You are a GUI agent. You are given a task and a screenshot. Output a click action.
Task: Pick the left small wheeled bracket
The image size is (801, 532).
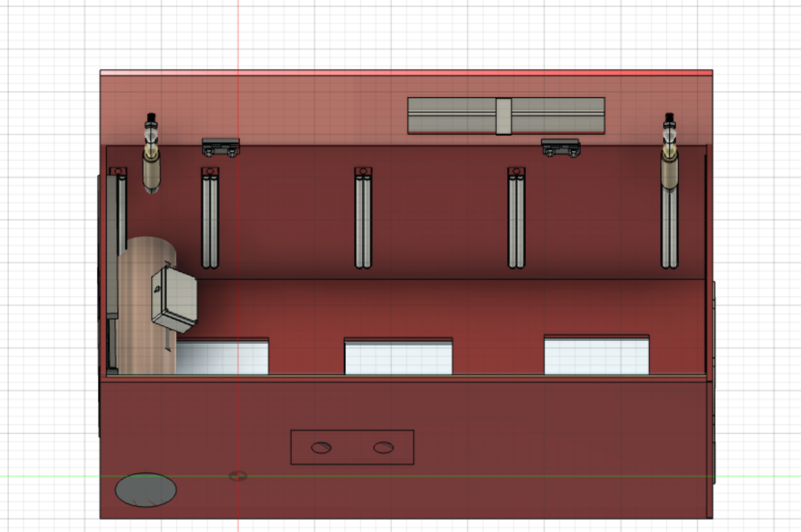[x=220, y=147]
